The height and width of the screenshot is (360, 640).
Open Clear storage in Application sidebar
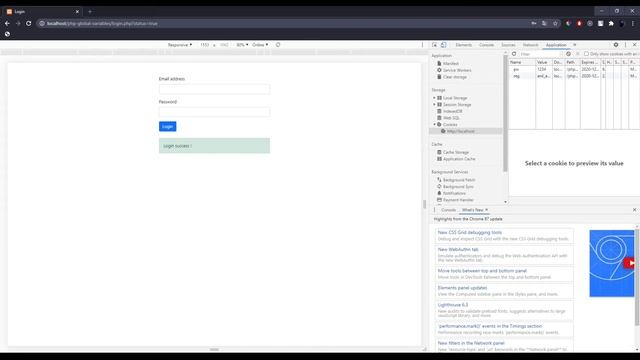coord(454,77)
